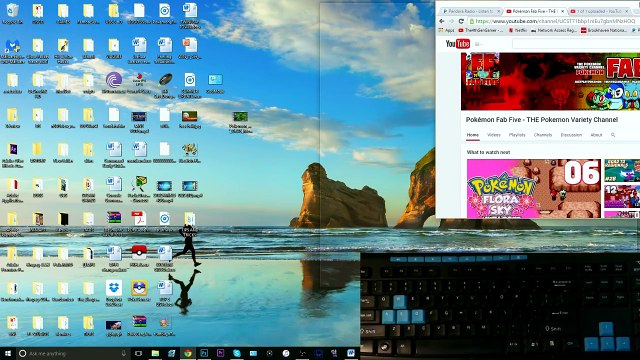Open the Apps bookmark in Chrome
Screen dimensions: 640x360
pos(447,30)
